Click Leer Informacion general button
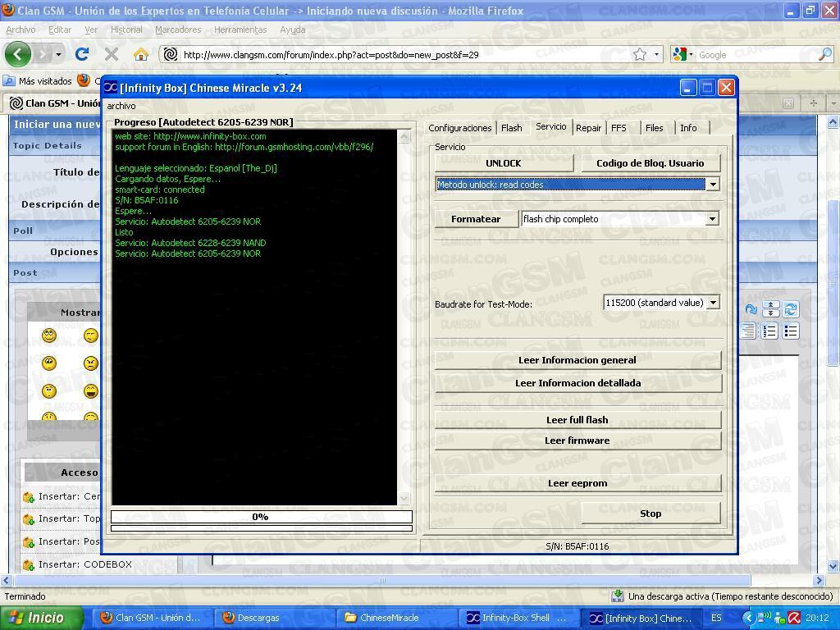 577,360
